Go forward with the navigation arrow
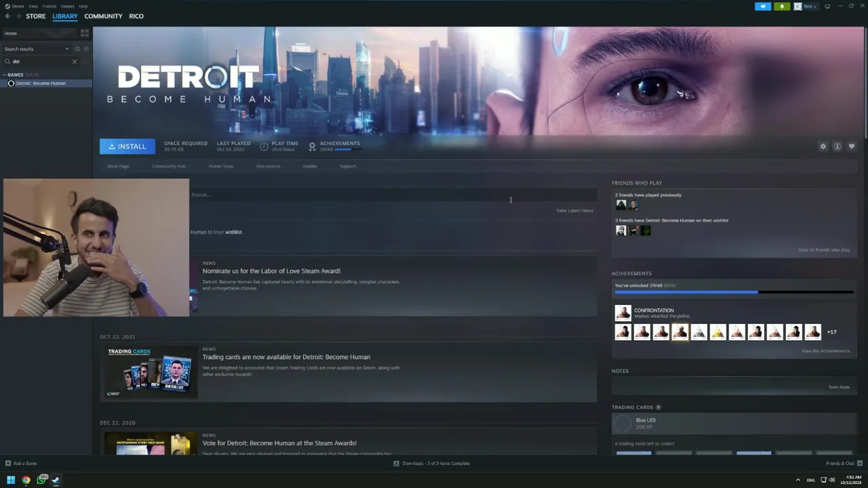The width and height of the screenshot is (868, 488). coord(18,16)
